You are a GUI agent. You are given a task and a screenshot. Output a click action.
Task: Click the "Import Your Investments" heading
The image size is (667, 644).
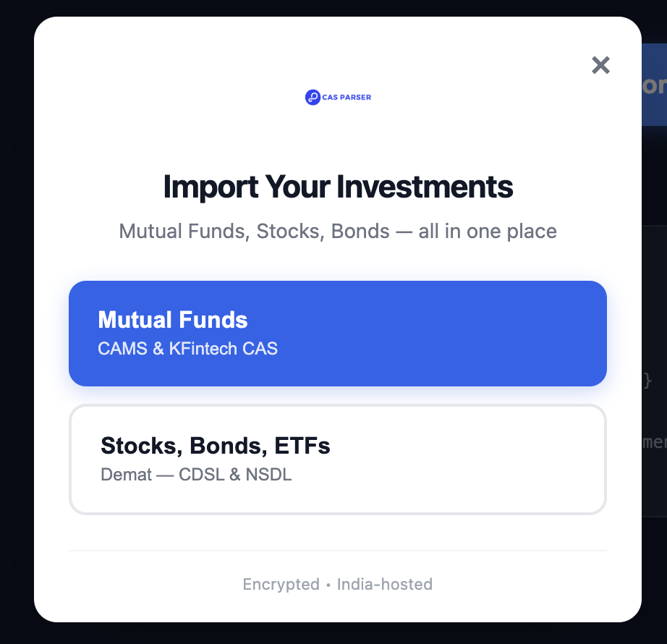pos(338,187)
